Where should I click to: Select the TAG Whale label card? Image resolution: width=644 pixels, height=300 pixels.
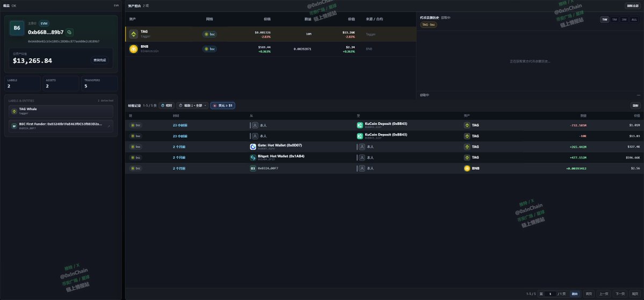click(x=61, y=111)
